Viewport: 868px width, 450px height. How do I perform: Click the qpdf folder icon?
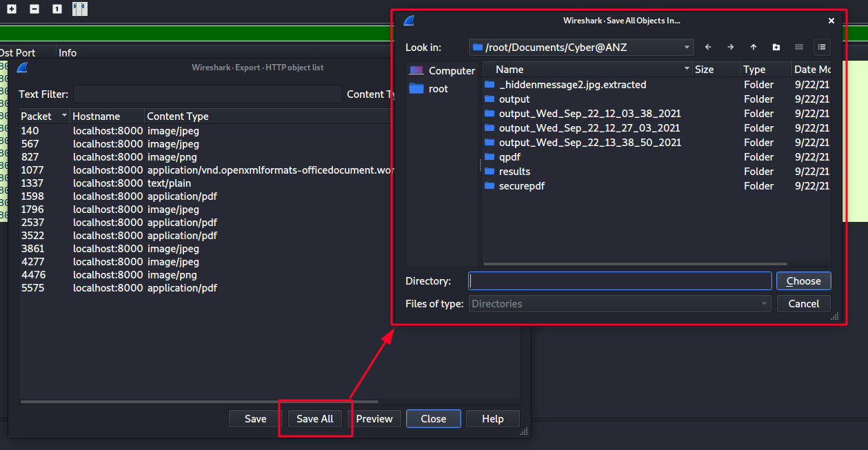coord(490,156)
